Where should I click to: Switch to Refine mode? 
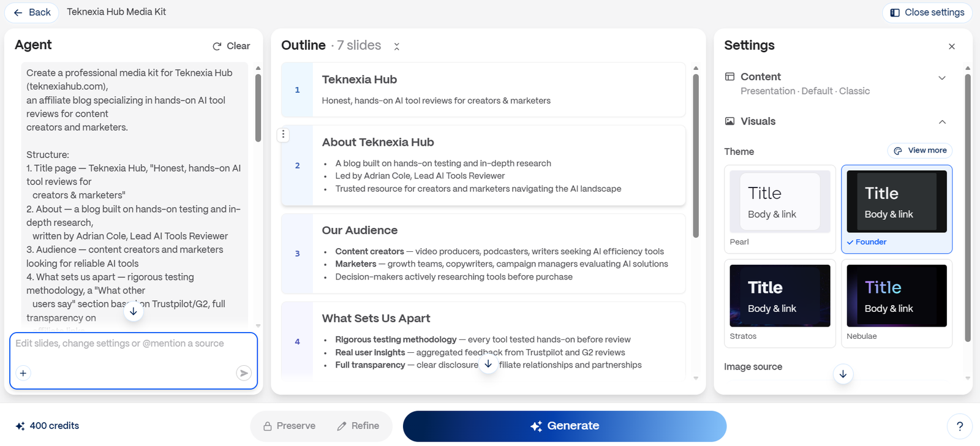[358, 426]
